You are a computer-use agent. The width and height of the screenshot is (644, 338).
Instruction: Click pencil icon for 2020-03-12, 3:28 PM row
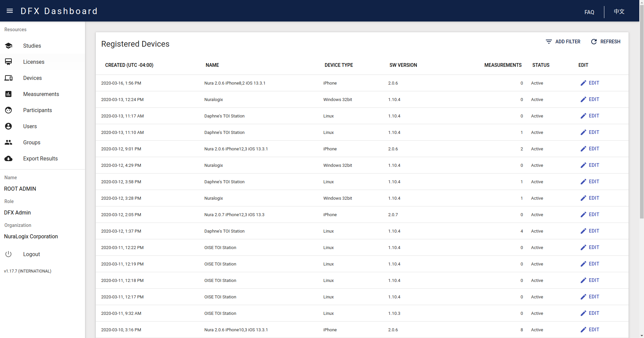point(583,198)
